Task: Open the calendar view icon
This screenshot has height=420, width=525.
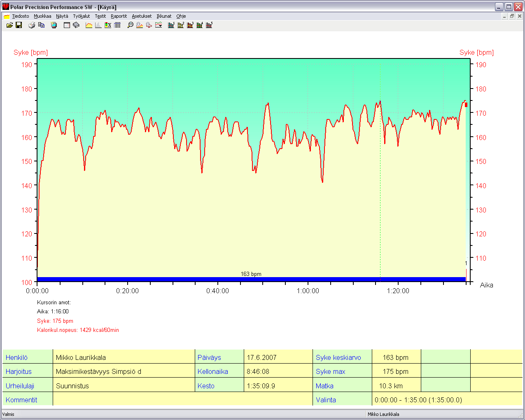Action: (67, 25)
